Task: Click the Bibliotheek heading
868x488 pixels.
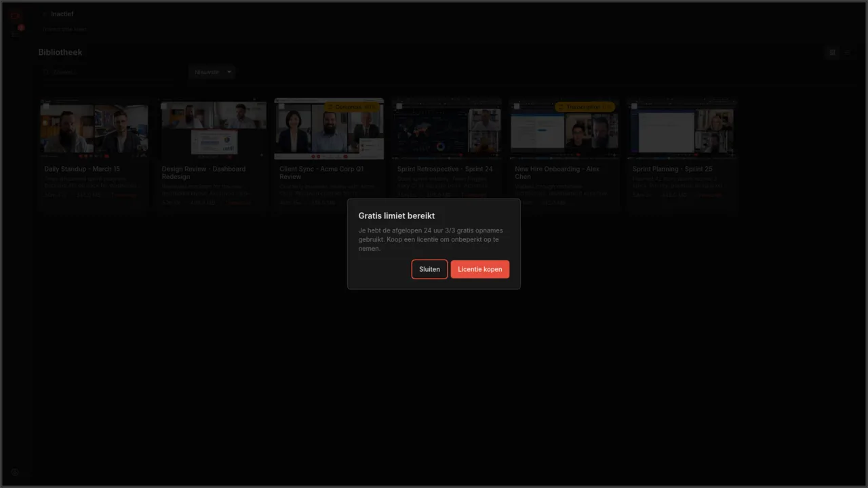Action: pyautogui.click(x=60, y=52)
